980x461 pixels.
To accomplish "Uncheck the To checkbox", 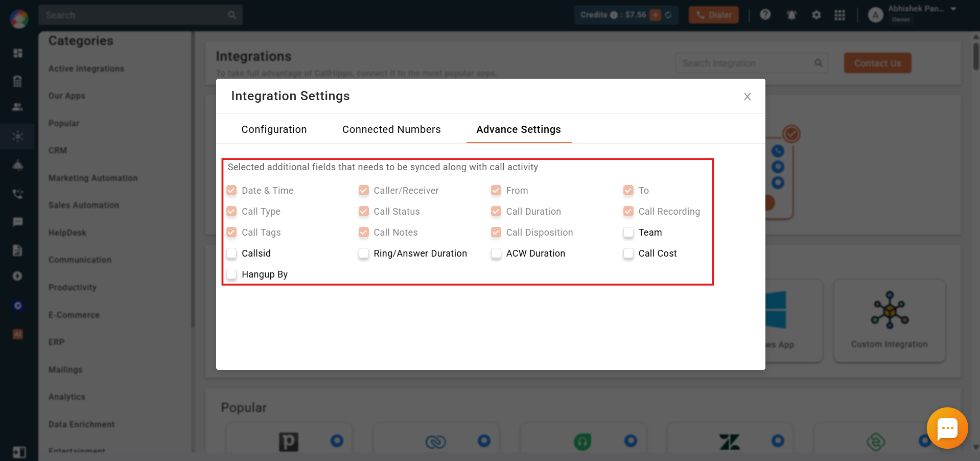I will click(x=628, y=191).
